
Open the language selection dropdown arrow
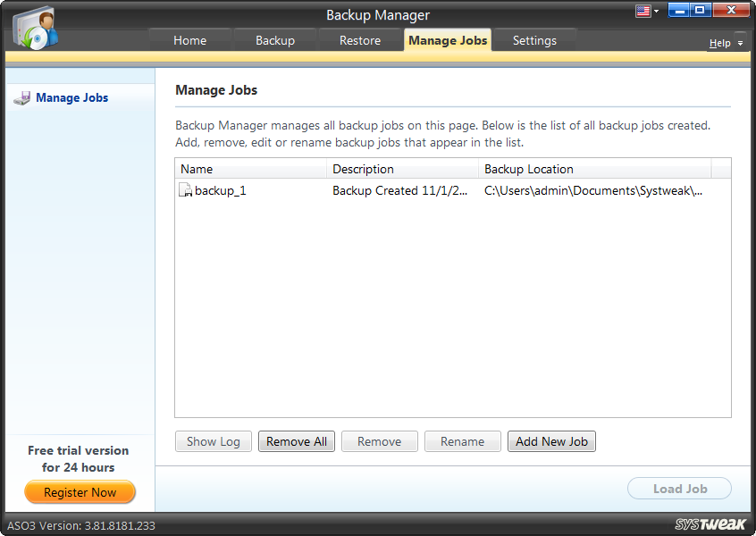click(655, 10)
